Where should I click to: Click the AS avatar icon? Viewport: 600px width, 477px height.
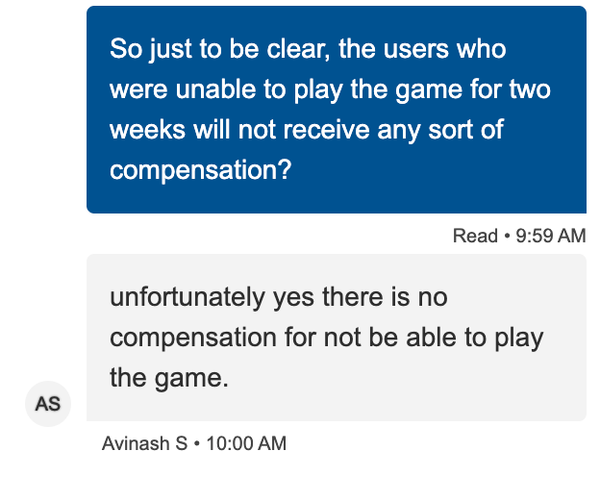(x=48, y=404)
